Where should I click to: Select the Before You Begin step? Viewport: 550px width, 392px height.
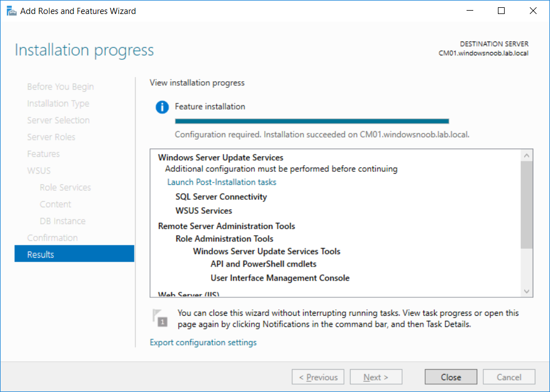(x=60, y=87)
